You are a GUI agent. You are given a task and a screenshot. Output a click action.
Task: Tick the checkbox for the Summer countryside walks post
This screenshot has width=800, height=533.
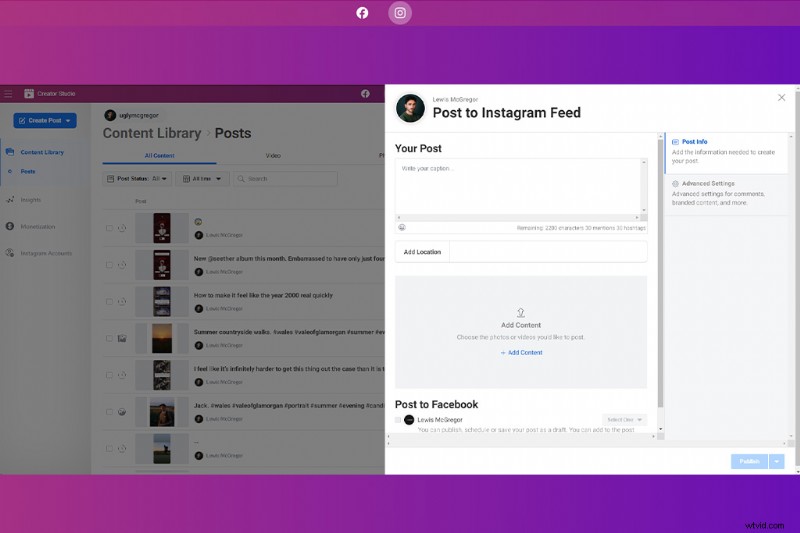point(109,338)
